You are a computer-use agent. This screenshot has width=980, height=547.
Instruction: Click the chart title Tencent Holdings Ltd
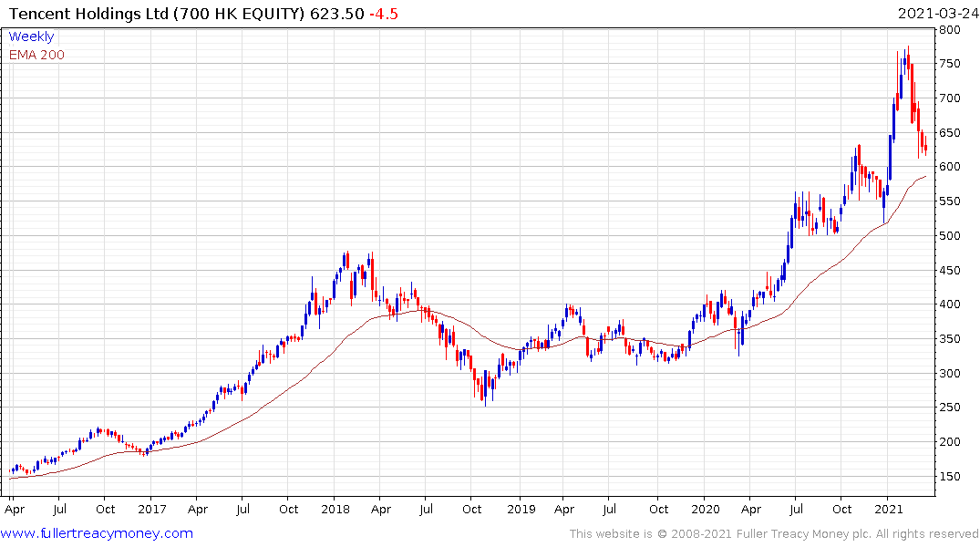(89, 14)
